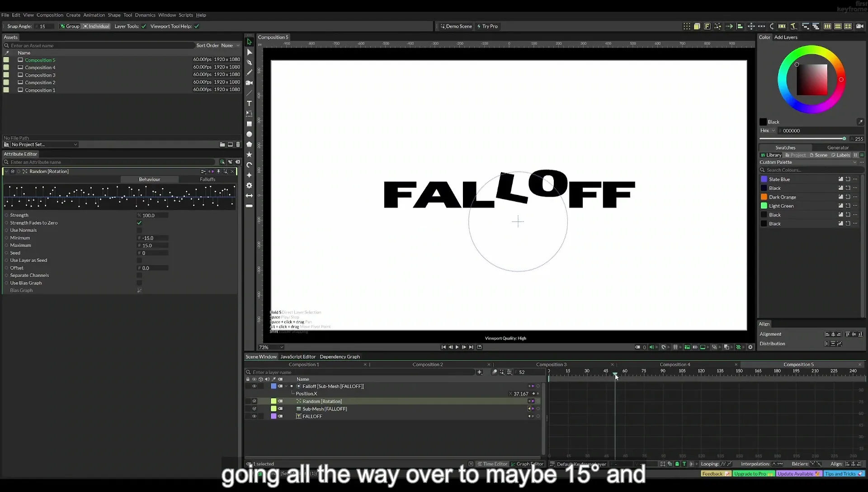This screenshot has height=492, width=868.
Task: Select the Star shape tool
Action: pyautogui.click(x=249, y=155)
